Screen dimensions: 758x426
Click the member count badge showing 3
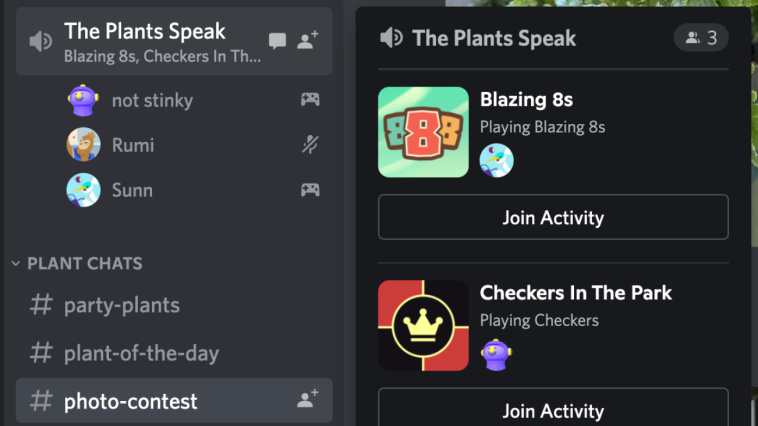pos(701,38)
